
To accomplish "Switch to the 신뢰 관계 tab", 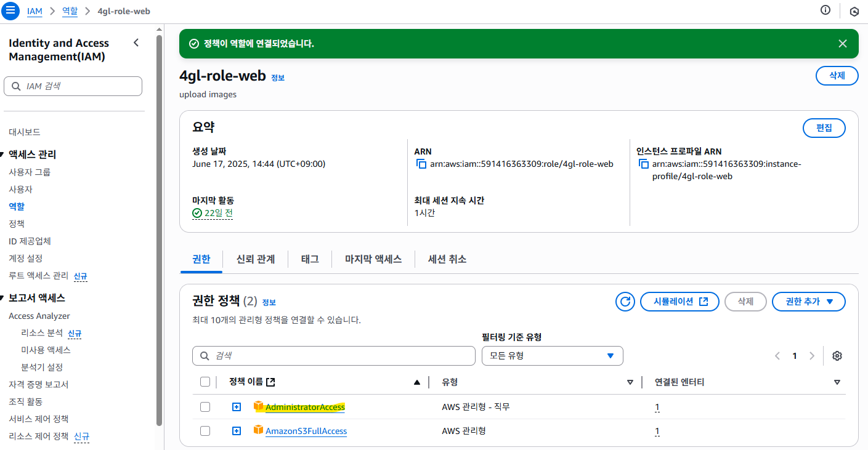I will click(255, 259).
